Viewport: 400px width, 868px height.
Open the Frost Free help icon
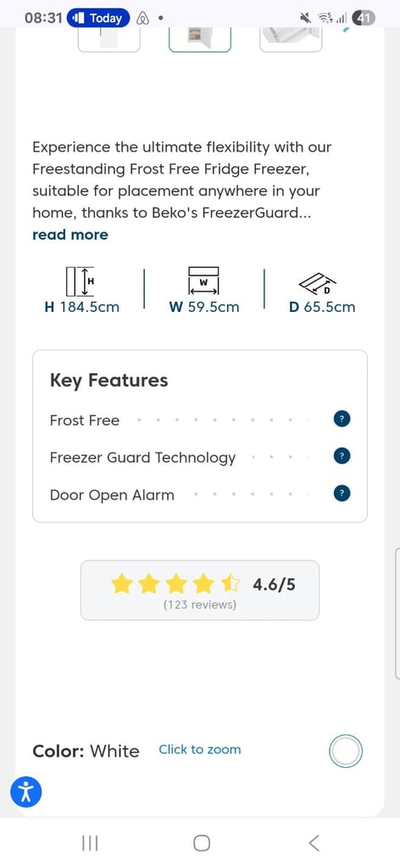click(x=342, y=419)
